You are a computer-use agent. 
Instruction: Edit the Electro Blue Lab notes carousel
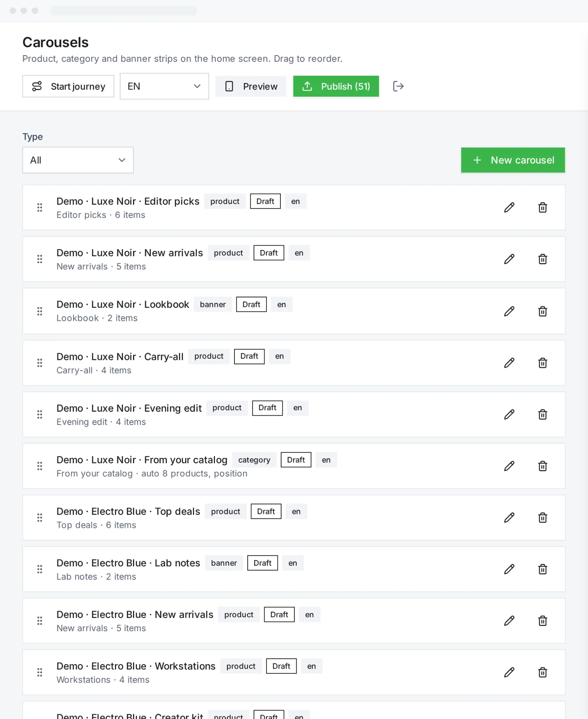[x=509, y=569]
